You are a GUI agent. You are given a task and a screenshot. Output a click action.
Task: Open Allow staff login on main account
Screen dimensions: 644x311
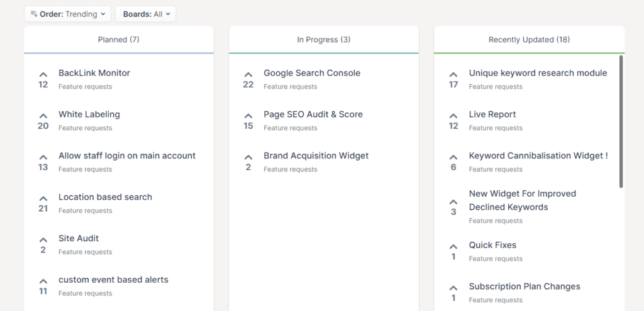point(127,156)
